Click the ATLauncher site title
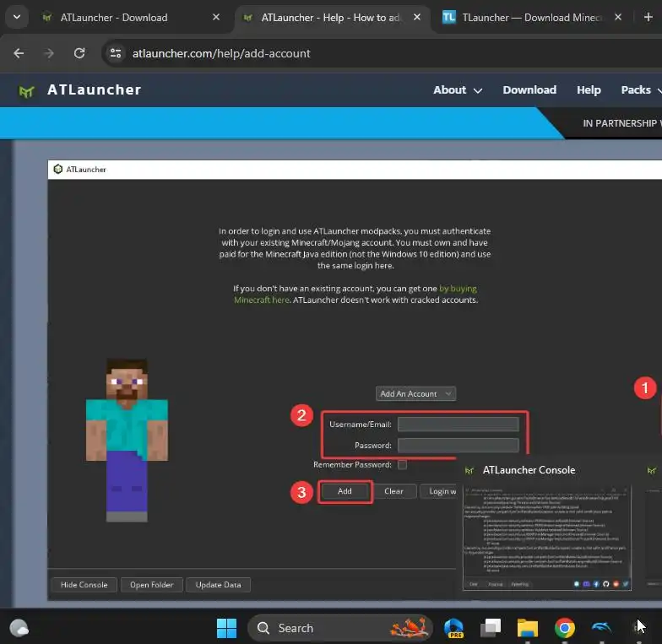 pyautogui.click(x=95, y=89)
